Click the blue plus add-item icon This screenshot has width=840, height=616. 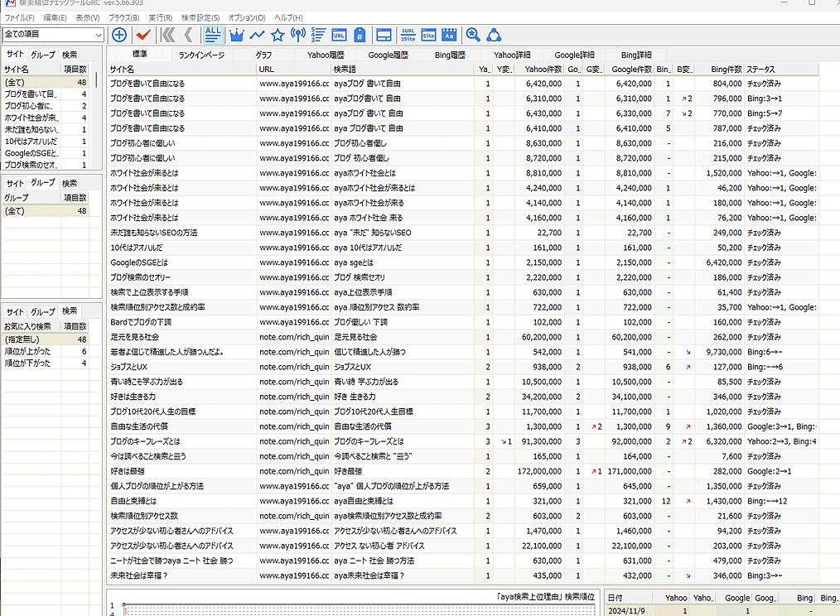coord(119,35)
